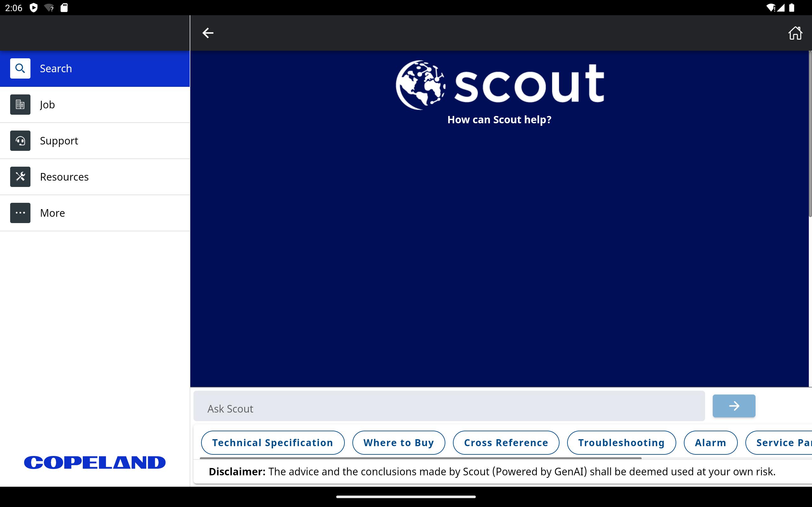Click the Search magnifier icon

point(20,68)
